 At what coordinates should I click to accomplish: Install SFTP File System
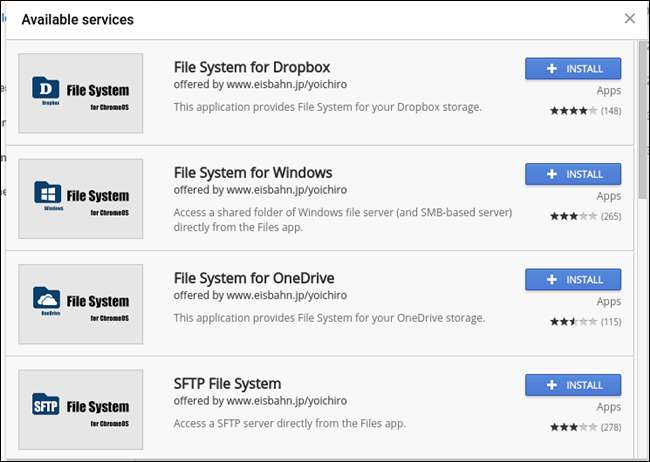pyautogui.click(x=573, y=385)
